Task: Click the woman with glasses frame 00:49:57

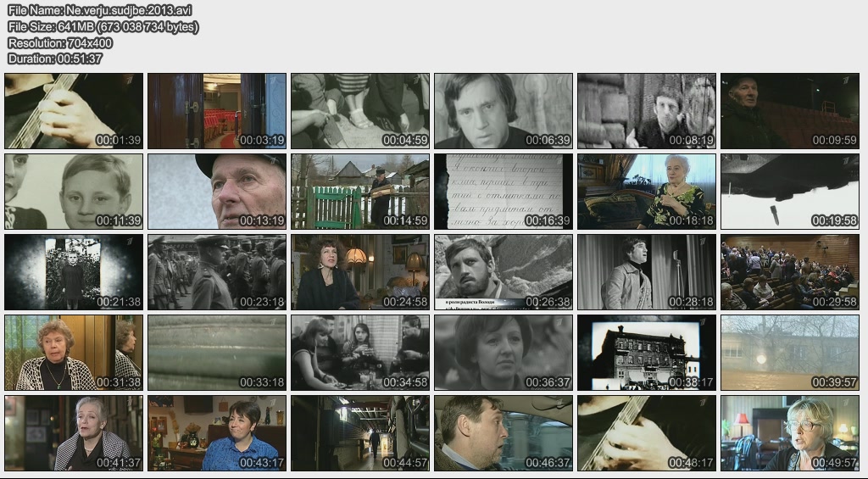Action: (x=790, y=433)
